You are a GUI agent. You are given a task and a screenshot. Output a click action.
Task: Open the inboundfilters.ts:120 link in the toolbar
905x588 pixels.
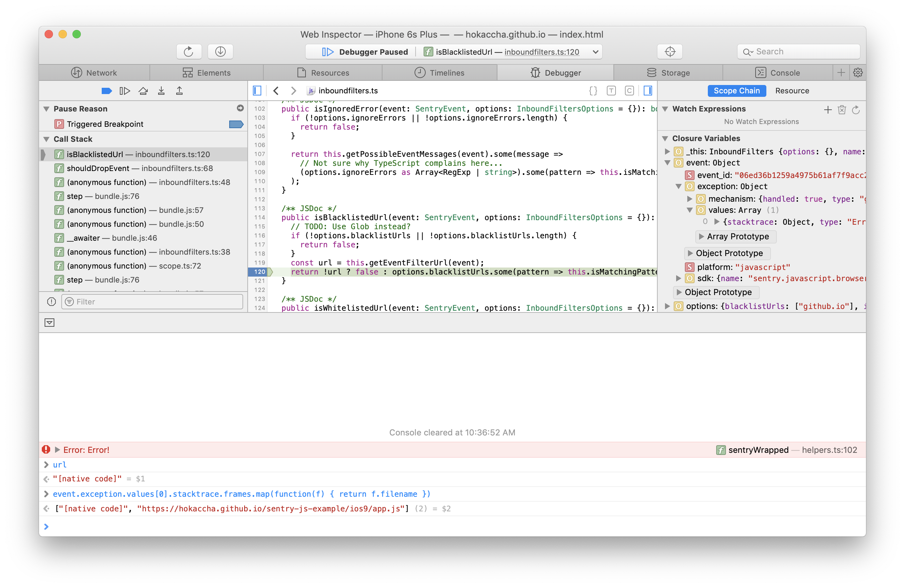coord(541,52)
